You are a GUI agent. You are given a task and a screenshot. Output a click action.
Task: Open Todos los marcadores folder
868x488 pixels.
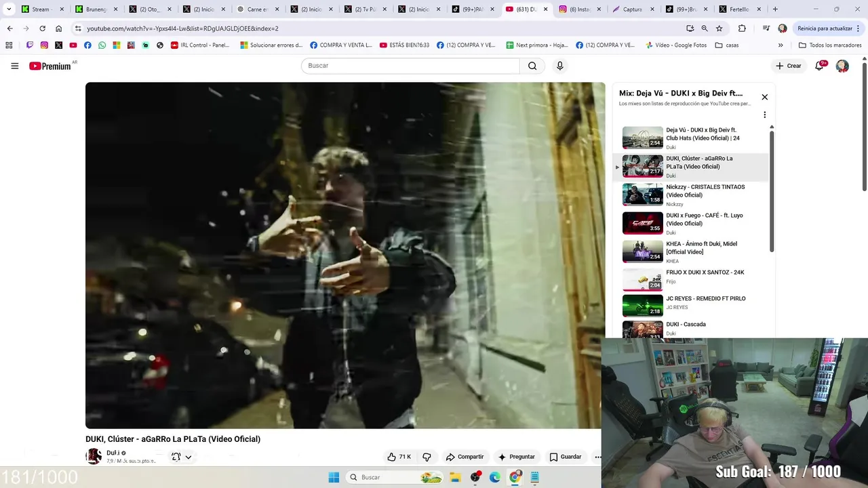830,45
